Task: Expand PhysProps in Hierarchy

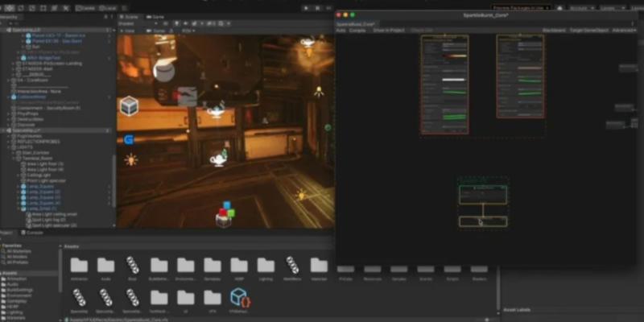Action: [9, 114]
